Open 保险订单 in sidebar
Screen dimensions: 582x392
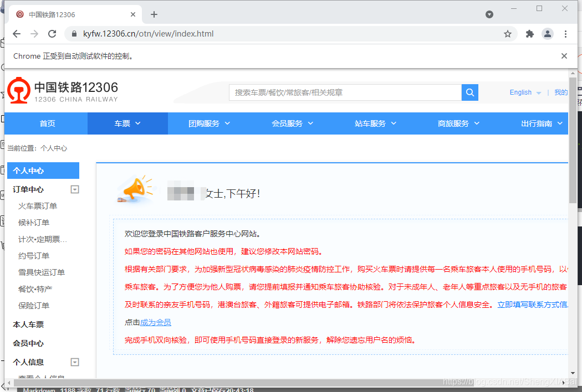34,306
